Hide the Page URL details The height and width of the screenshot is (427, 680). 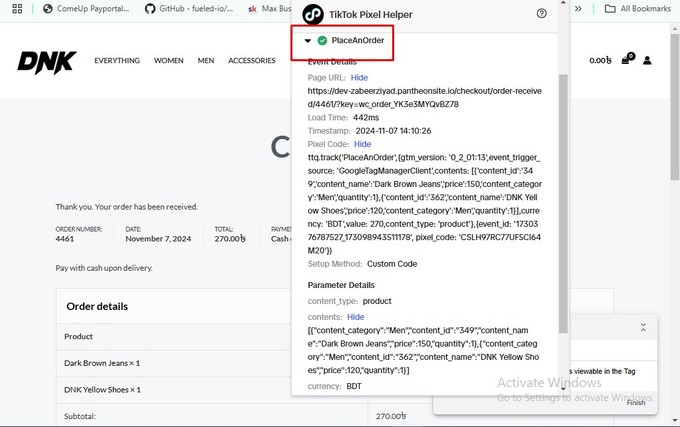click(359, 77)
